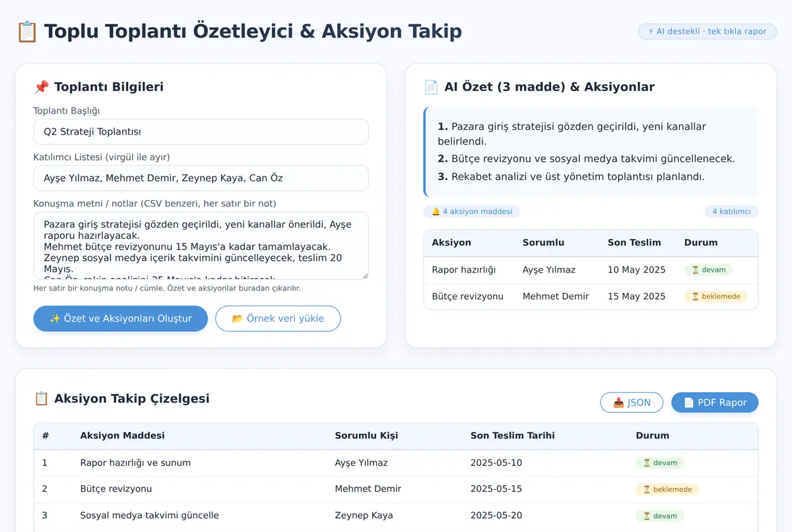
Task: Select Ayşe Yılmaz in the summary table
Action: [549, 270]
